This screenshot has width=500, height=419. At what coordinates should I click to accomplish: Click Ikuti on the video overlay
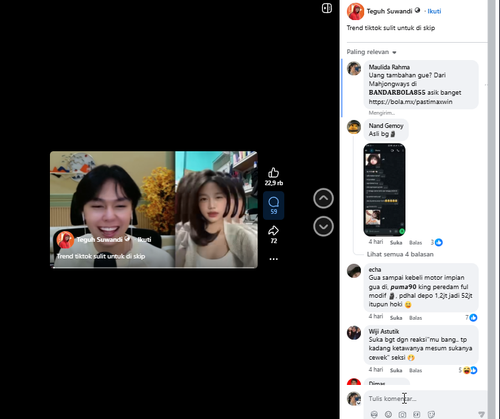[144, 239]
